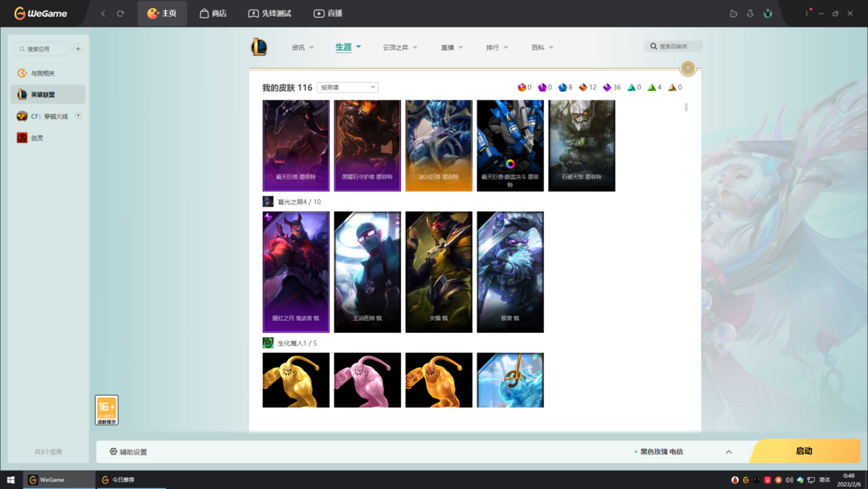868x489 pixels.
Task: Open the 冰川巨兽 墨菲特 skin card
Action: (439, 146)
